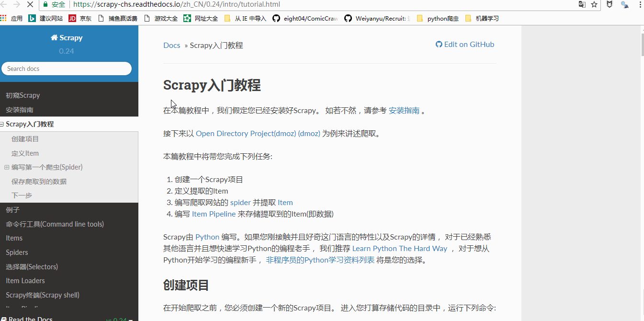The image size is (644, 321).
Task: Open the Bing 建议网站 bookmark
Action: click(45, 18)
